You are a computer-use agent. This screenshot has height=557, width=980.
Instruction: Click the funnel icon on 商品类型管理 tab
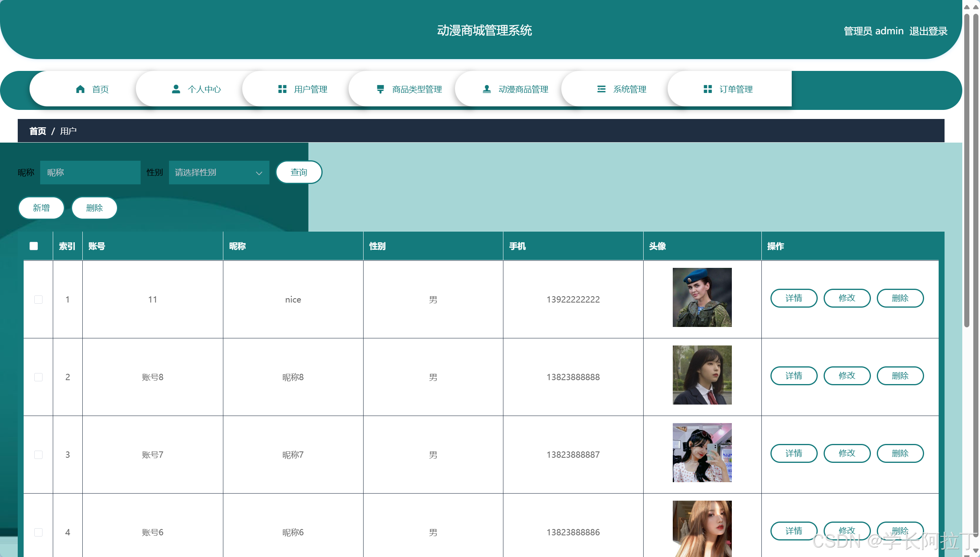pyautogui.click(x=380, y=89)
